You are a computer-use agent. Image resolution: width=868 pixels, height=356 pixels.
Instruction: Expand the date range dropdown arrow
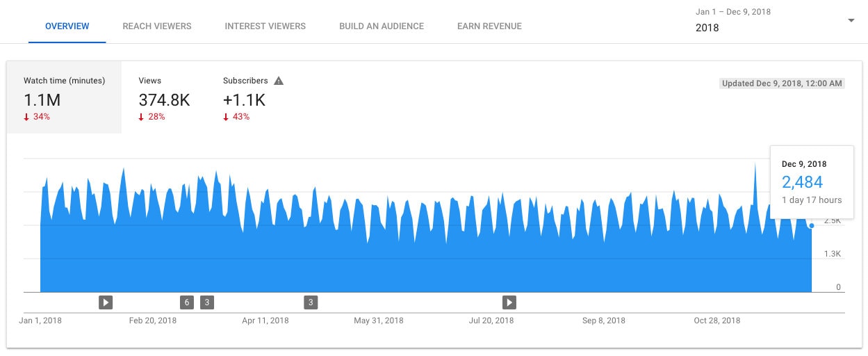(x=851, y=20)
